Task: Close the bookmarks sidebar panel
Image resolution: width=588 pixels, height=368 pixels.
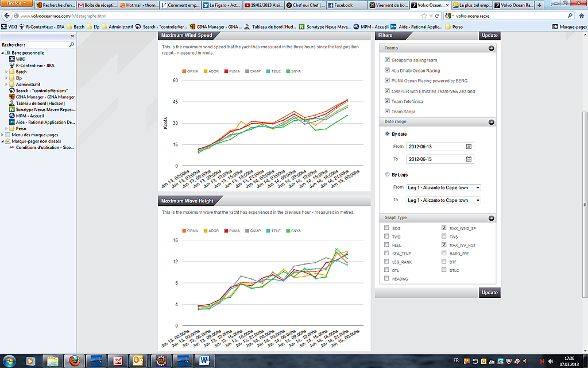Action: point(72,36)
